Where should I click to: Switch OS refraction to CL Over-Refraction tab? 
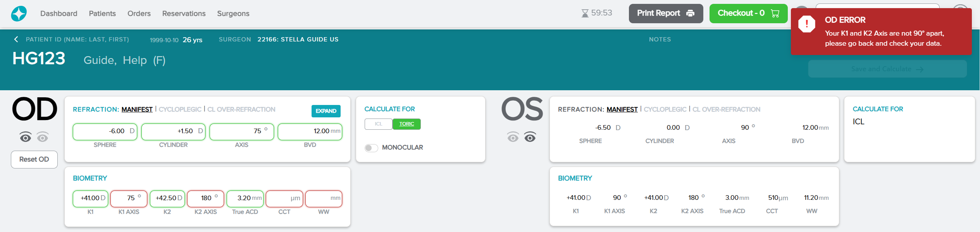pyautogui.click(x=726, y=110)
